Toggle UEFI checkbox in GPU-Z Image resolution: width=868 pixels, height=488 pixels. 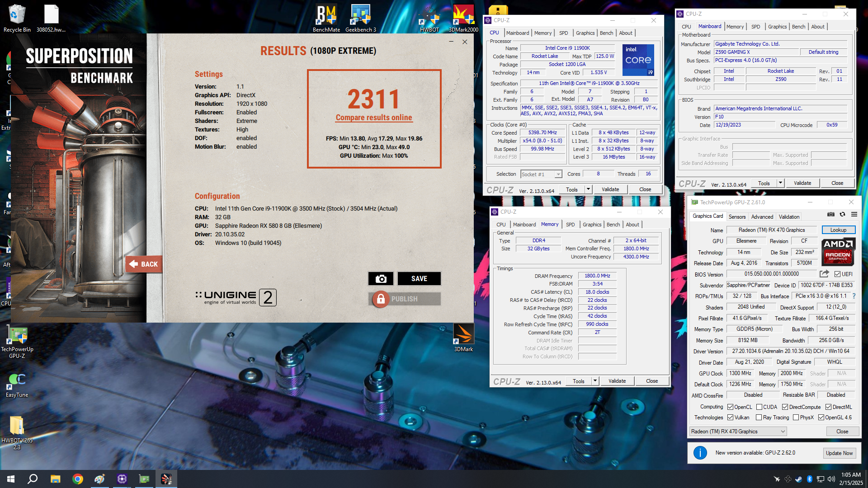click(x=837, y=274)
